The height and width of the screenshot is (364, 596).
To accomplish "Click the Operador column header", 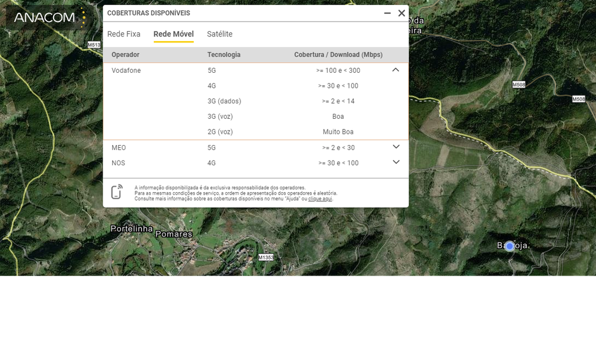I will click(x=125, y=55).
